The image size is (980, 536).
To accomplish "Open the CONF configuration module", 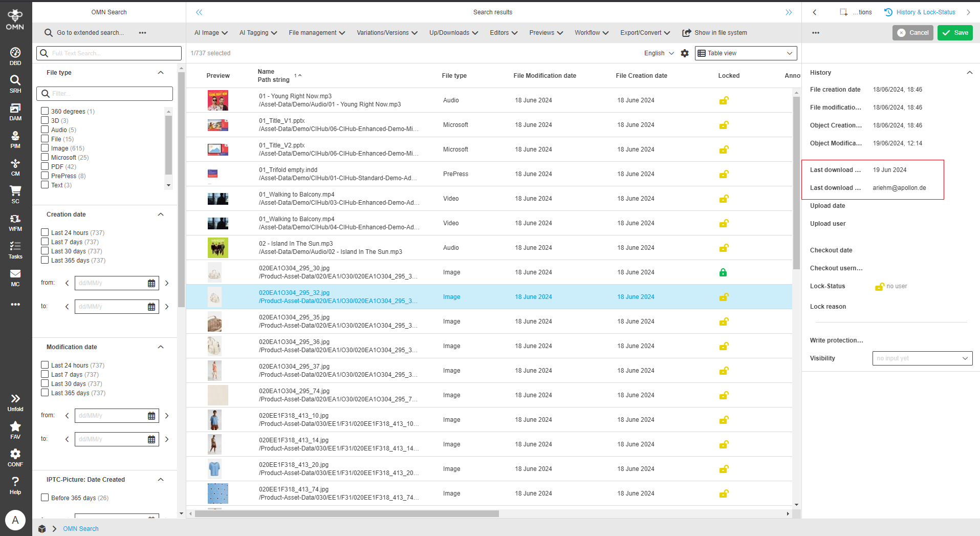I will pos(15,455).
